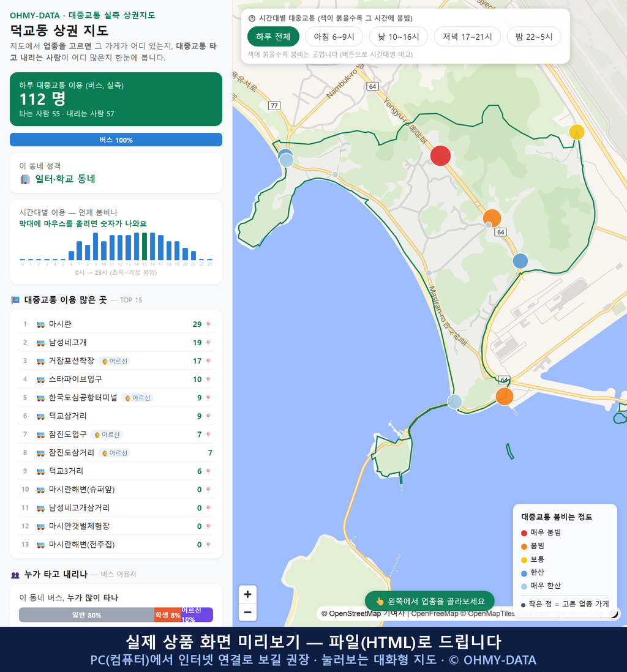This screenshot has width=627, height=672.
Task: Click the 일반 80% rider segment
Action: [86, 615]
